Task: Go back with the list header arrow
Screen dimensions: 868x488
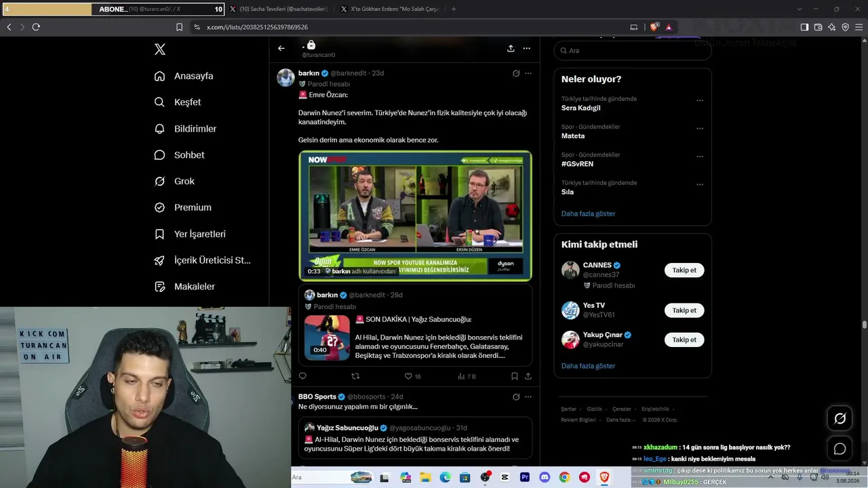Action: [281, 49]
